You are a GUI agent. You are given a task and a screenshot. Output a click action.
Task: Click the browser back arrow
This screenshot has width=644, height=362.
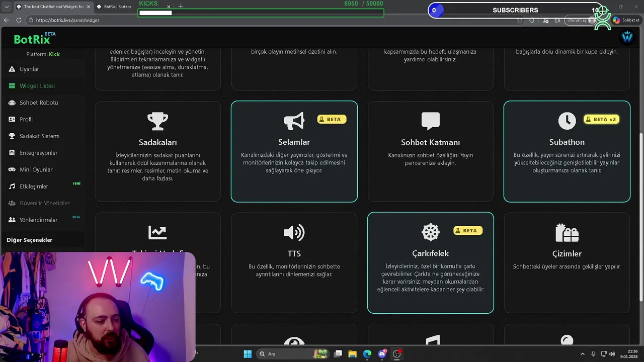click(x=7, y=20)
